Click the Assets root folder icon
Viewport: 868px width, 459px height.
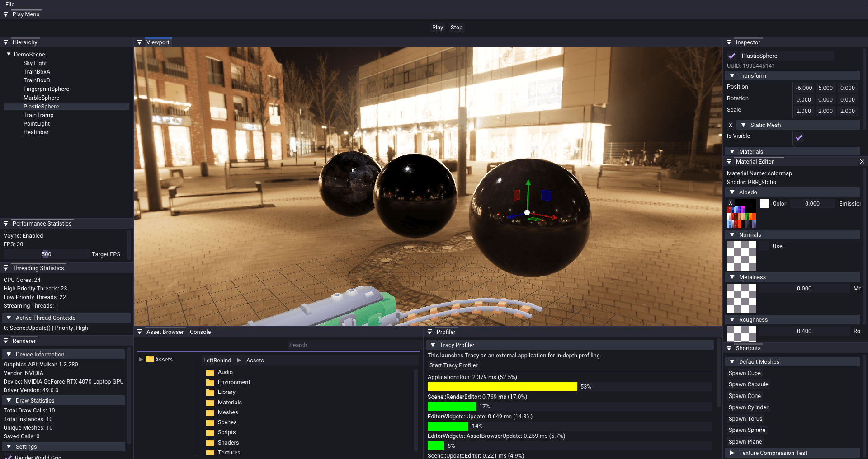click(x=150, y=360)
